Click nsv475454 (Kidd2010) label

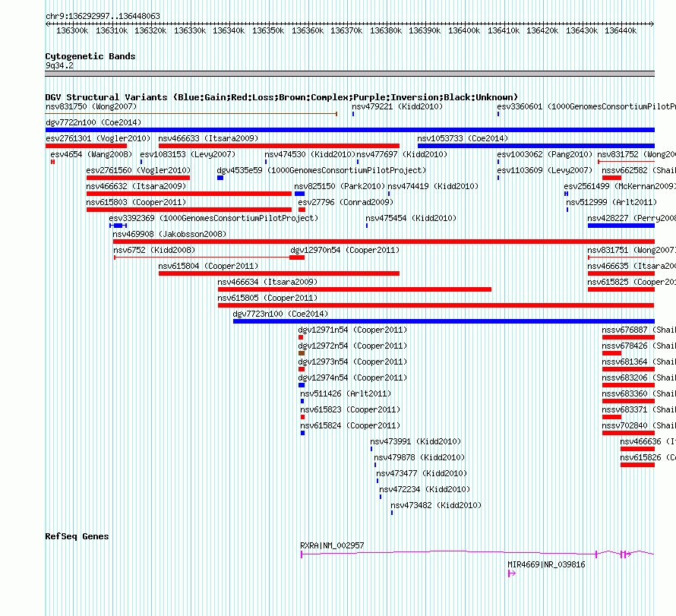[x=411, y=218]
